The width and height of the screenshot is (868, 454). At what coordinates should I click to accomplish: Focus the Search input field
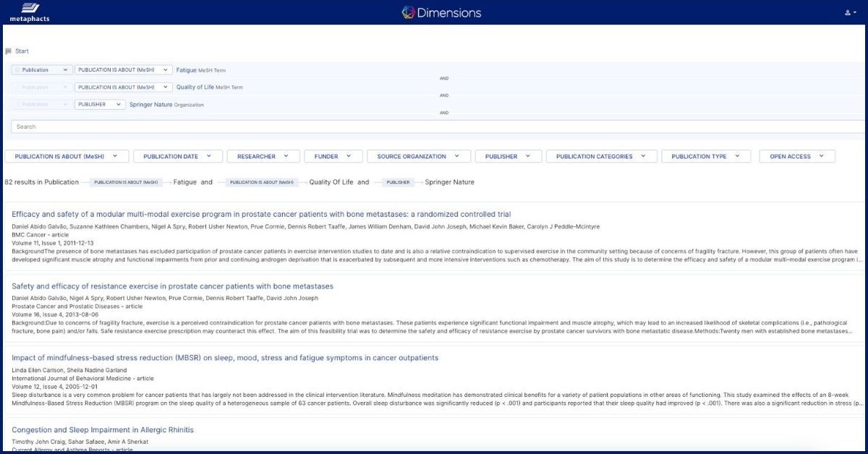click(x=438, y=127)
